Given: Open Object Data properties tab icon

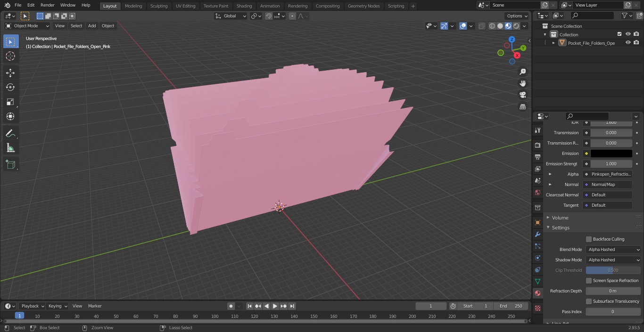Looking at the screenshot, I should (537, 281).
